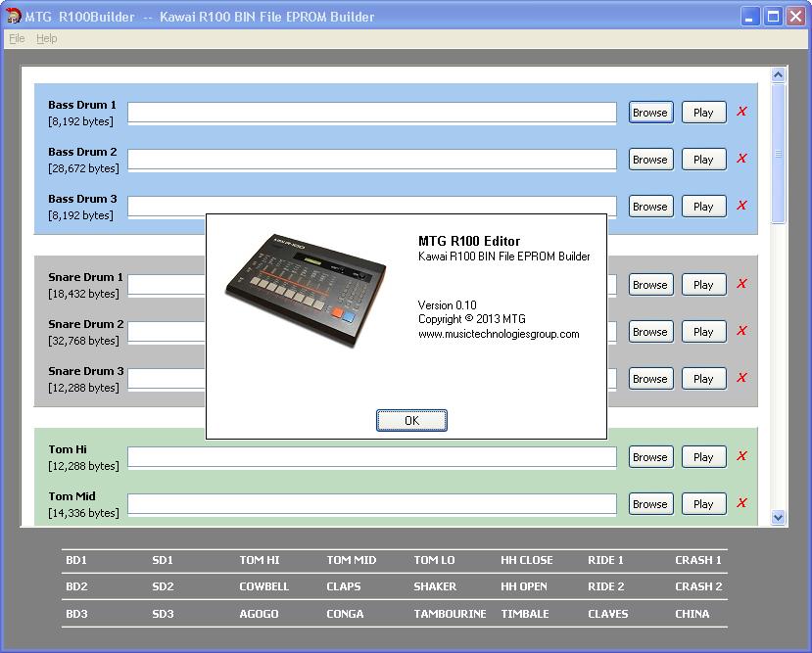The height and width of the screenshot is (653, 812).
Task: Click the Bass Drum 2 file path field
Action: pos(372,160)
